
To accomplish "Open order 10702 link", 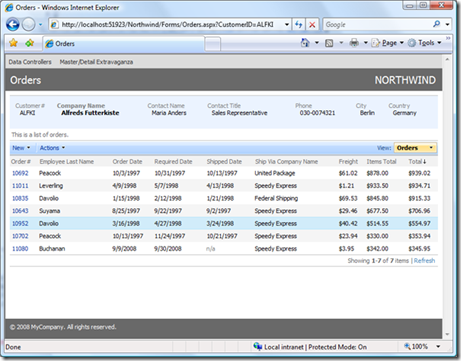I will (20, 236).
